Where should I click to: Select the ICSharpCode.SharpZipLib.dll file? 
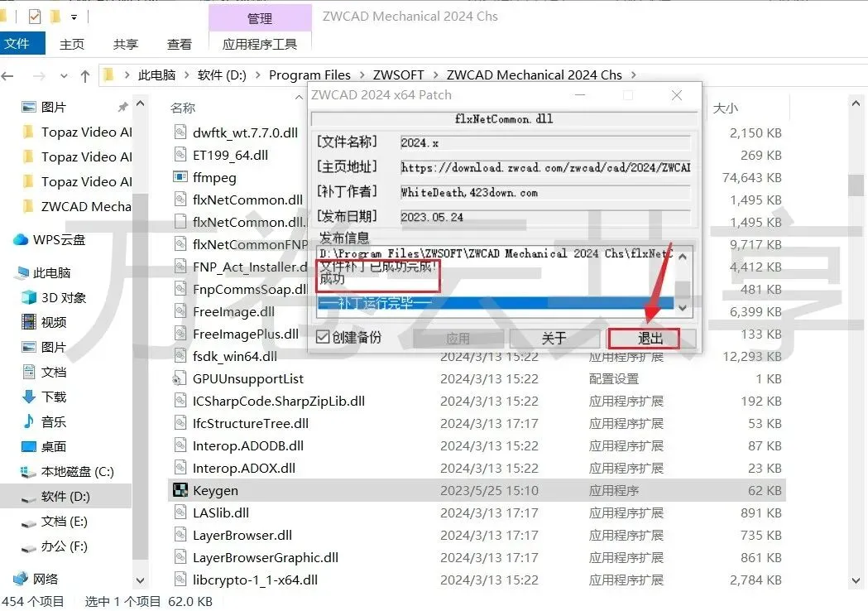click(x=279, y=401)
